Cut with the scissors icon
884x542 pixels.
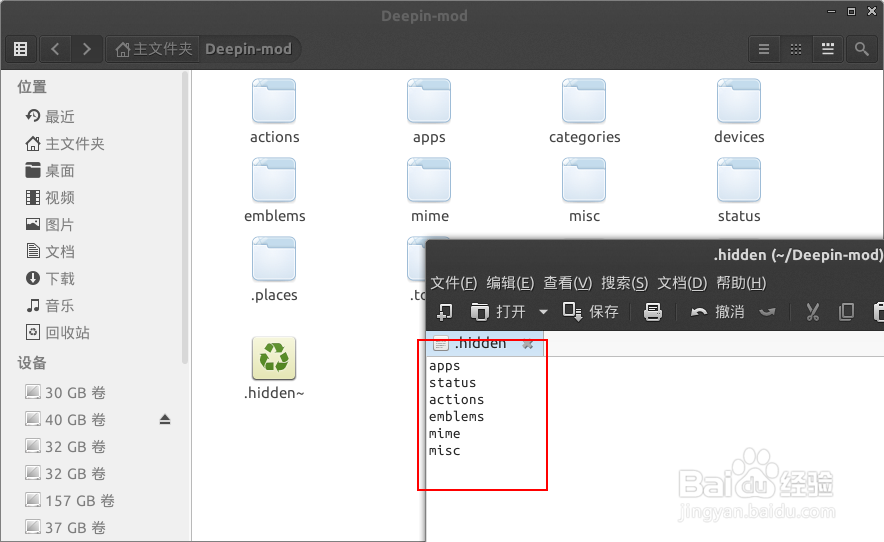coord(812,311)
